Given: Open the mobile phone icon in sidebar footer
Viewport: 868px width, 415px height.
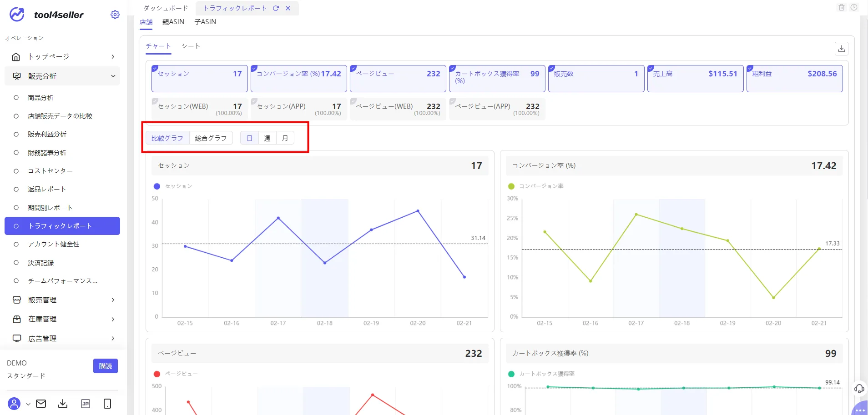Looking at the screenshot, I should coord(107,404).
